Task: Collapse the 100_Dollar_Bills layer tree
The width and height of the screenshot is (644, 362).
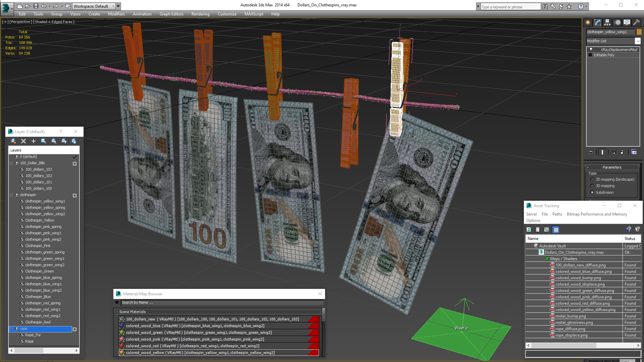Action: coord(11,163)
